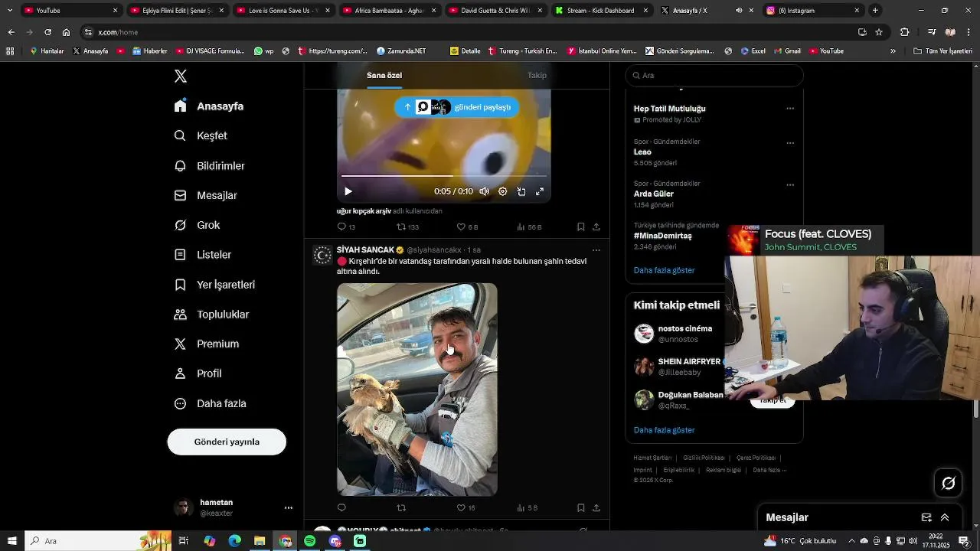Switch to the Instagram browser tab
The width and height of the screenshot is (980, 551).
click(814, 11)
